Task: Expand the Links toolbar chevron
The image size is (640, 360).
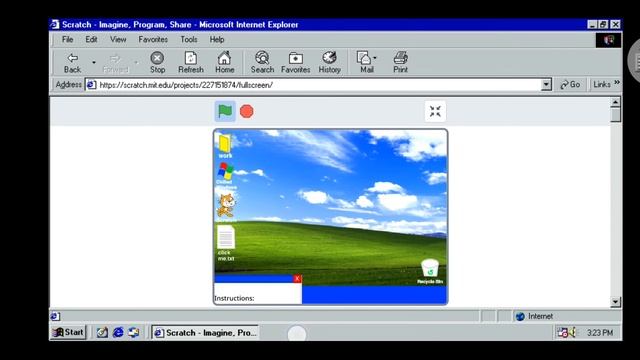Action: point(617,83)
